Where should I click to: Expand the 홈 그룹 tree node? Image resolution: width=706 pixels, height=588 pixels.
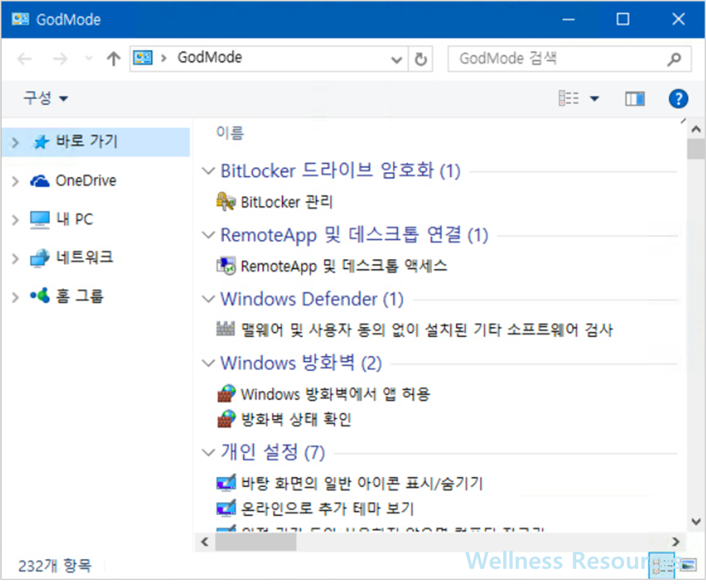point(15,297)
